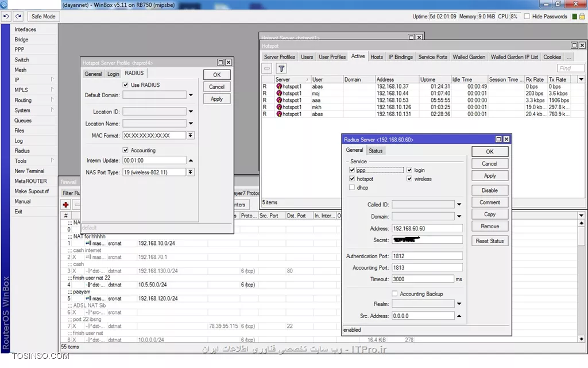588x368 pixels.
Task: Switch to Status tab in Radius Server
Action: click(376, 151)
